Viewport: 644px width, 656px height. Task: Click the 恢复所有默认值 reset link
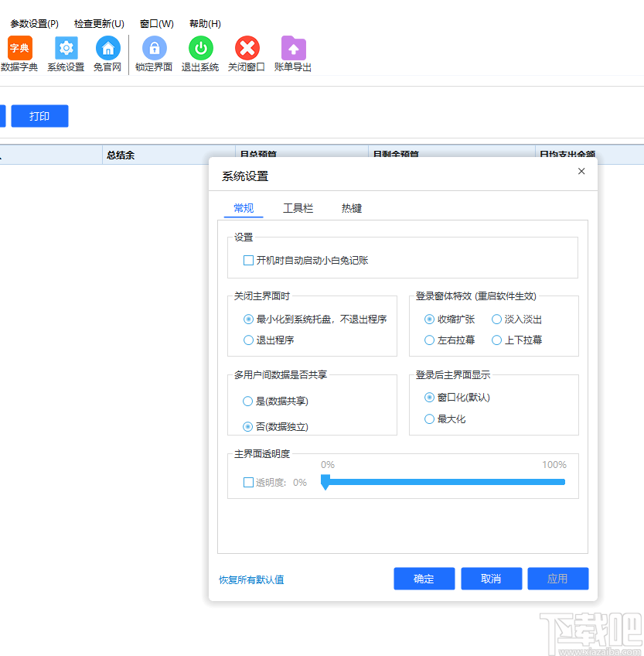point(251,578)
